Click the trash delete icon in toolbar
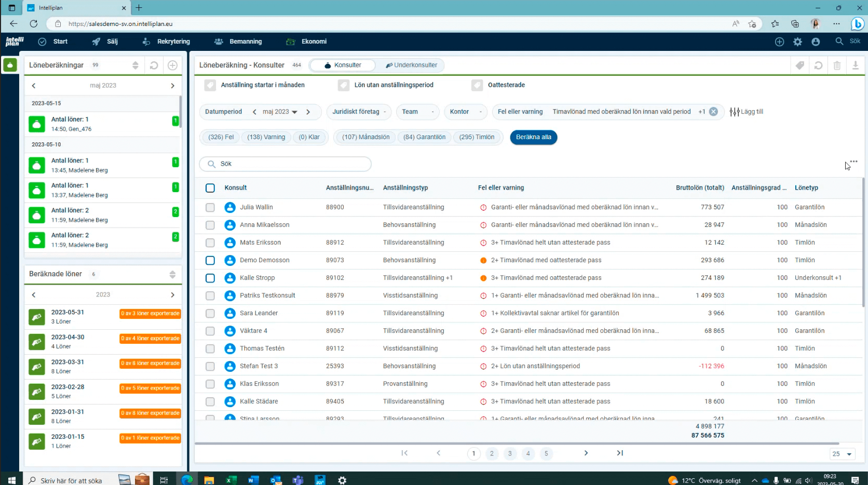Image resolution: width=868 pixels, height=485 pixels. pos(837,65)
